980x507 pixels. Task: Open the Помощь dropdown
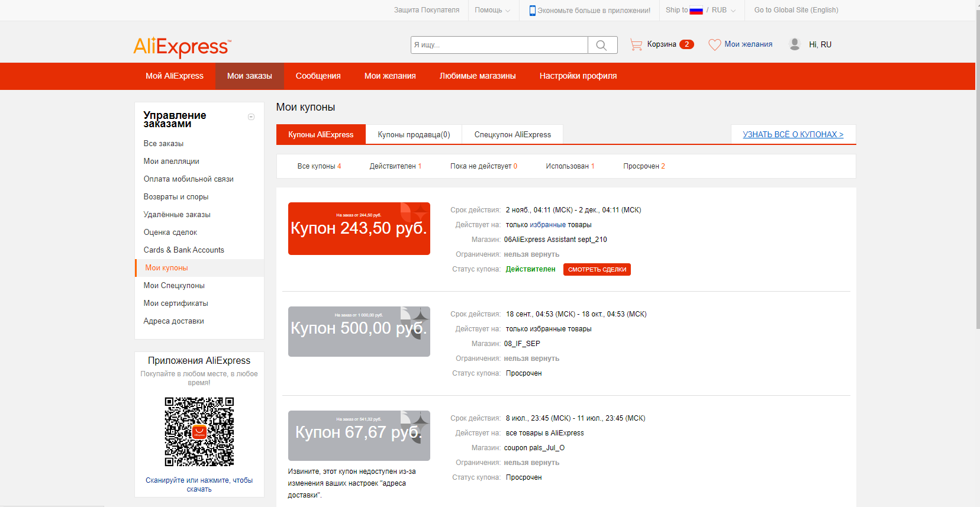492,10
